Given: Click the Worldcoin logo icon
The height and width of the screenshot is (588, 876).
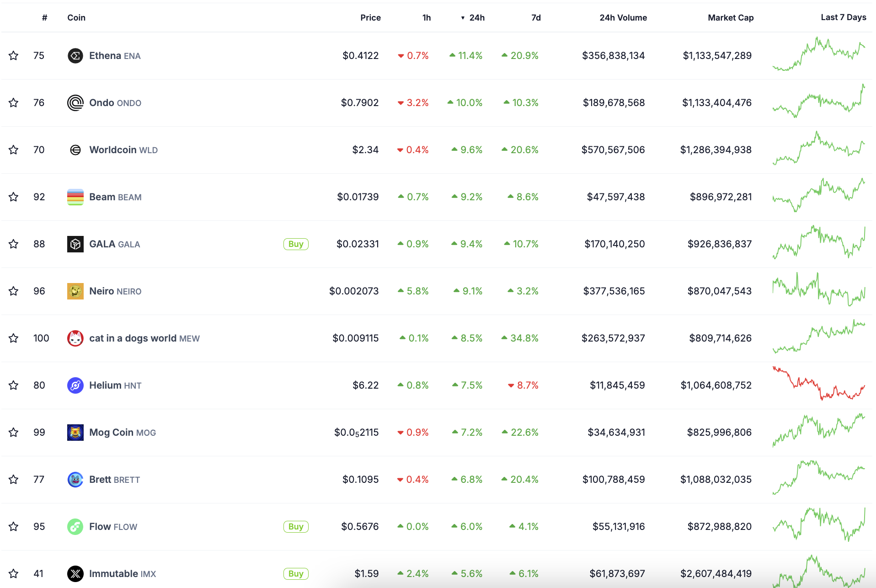Looking at the screenshot, I should click(75, 150).
